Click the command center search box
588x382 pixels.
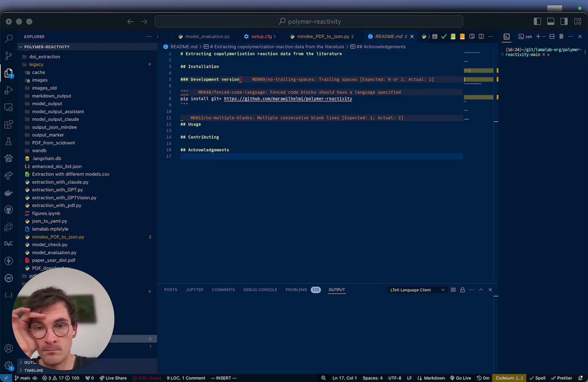(309, 22)
